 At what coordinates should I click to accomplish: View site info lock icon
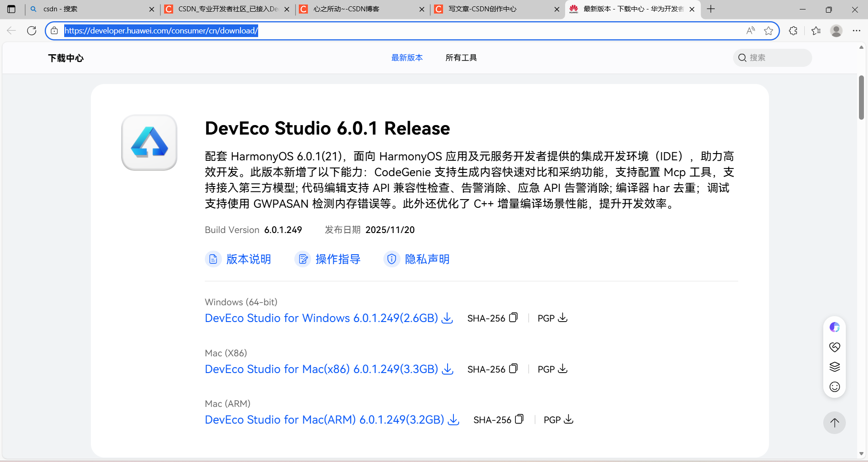pos(54,31)
